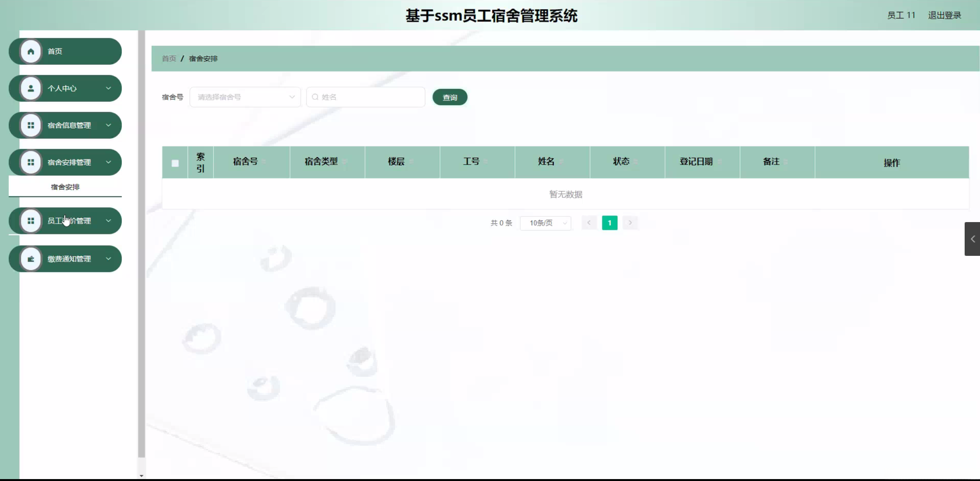Viewport: 980px width, 481px height.
Task: Open the 宿舍信息管理 menu
Action: point(69,125)
